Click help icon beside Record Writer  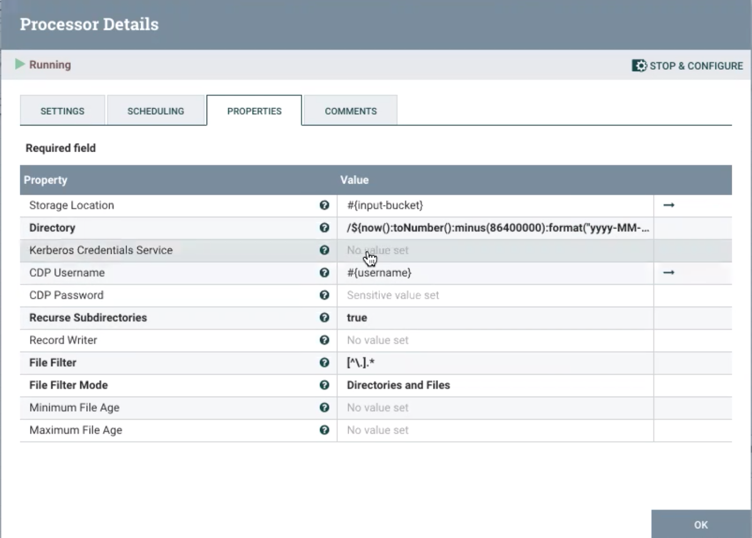point(324,340)
